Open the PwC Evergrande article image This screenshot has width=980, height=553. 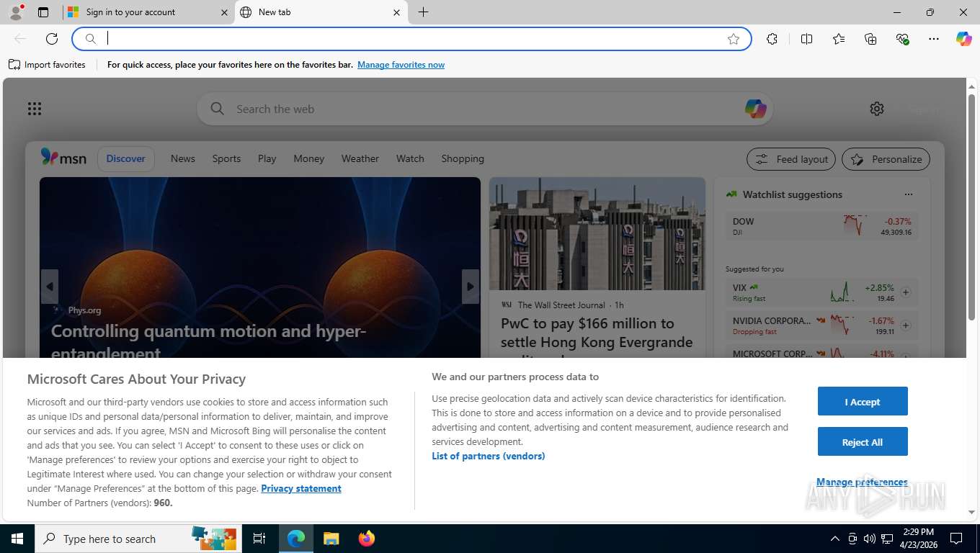point(597,233)
